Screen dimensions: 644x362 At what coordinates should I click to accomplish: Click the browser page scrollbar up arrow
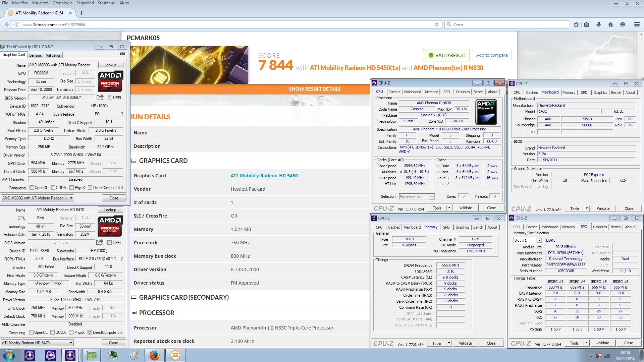click(641, 34)
